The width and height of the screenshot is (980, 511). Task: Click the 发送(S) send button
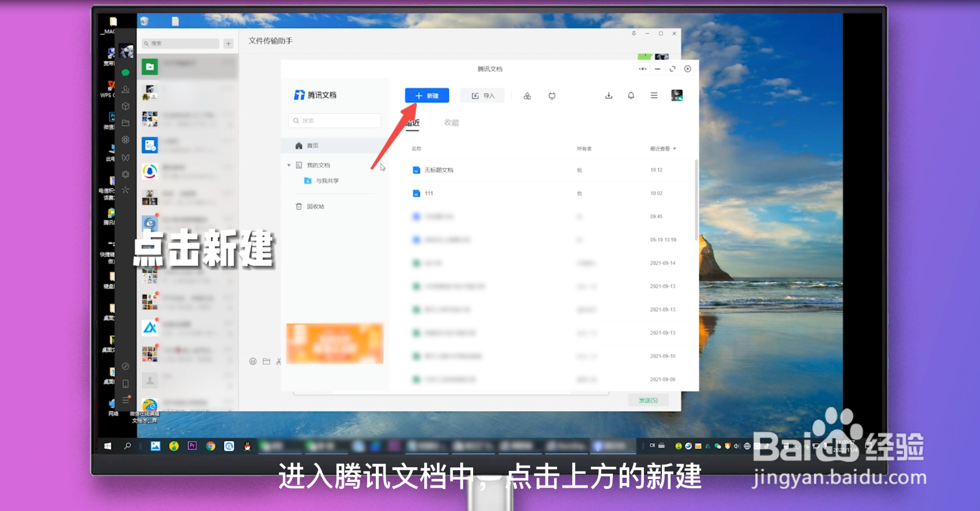(648, 400)
